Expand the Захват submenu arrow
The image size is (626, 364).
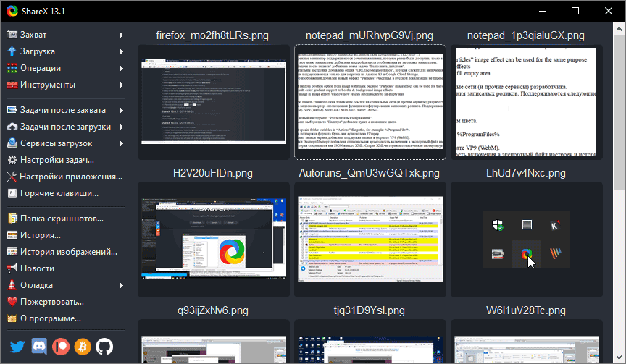click(122, 35)
